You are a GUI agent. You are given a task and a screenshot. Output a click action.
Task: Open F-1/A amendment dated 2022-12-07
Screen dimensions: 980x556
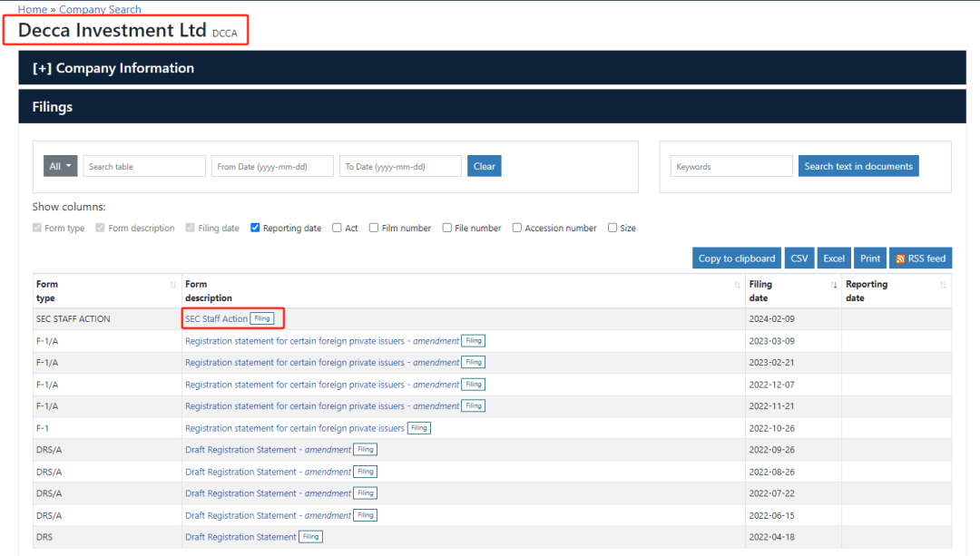pyautogui.click(x=322, y=385)
